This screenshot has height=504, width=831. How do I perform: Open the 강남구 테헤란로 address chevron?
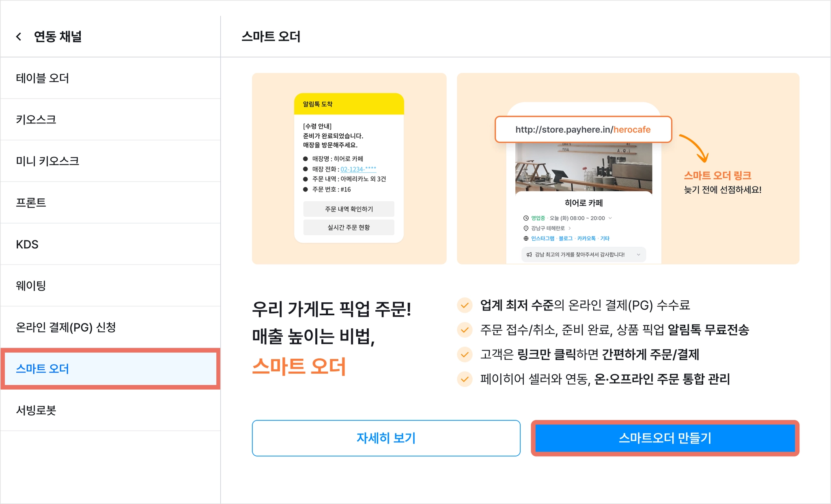[x=570, y=228]
